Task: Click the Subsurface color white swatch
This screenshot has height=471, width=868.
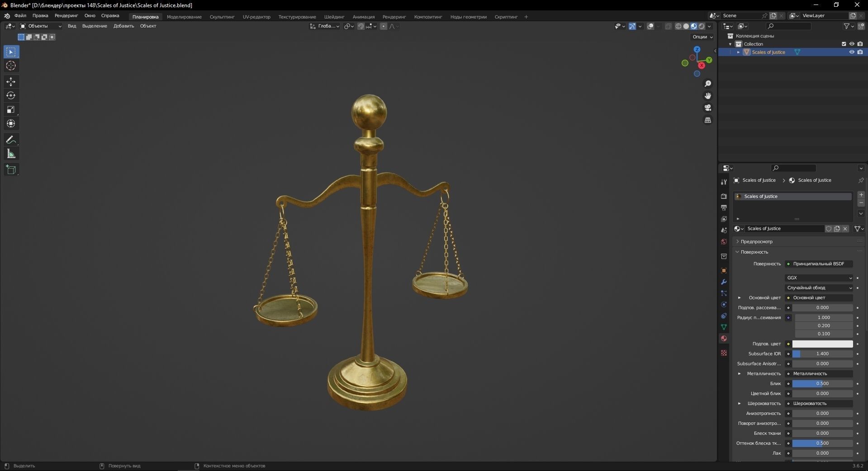Action: [x=822, y=344]
